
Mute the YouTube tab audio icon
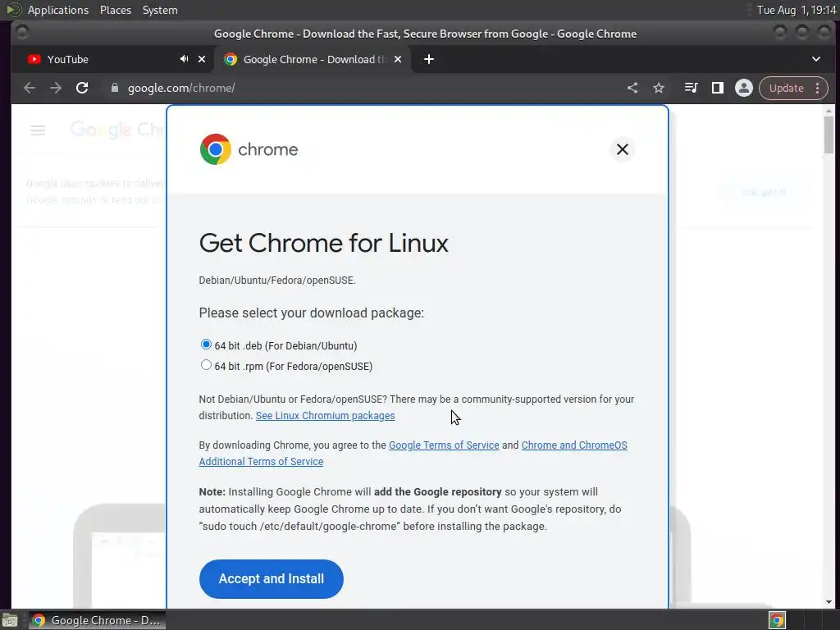[x=185, y=59]
